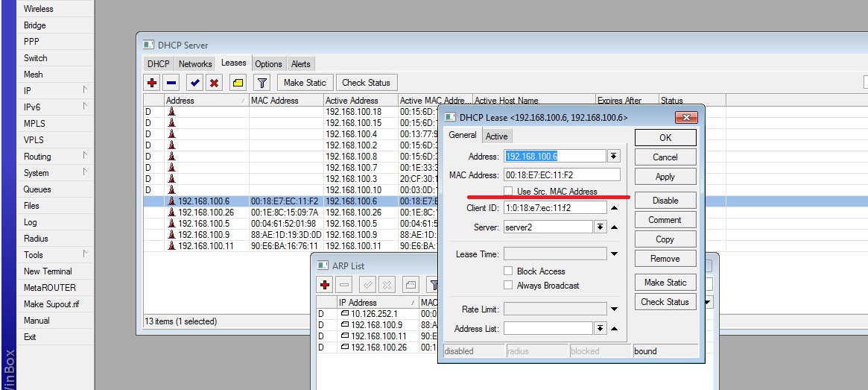Toggle the Always Broadcast checkbox
Screen dimensions: 868x390
pyautogui.click(x=509, y=286)
